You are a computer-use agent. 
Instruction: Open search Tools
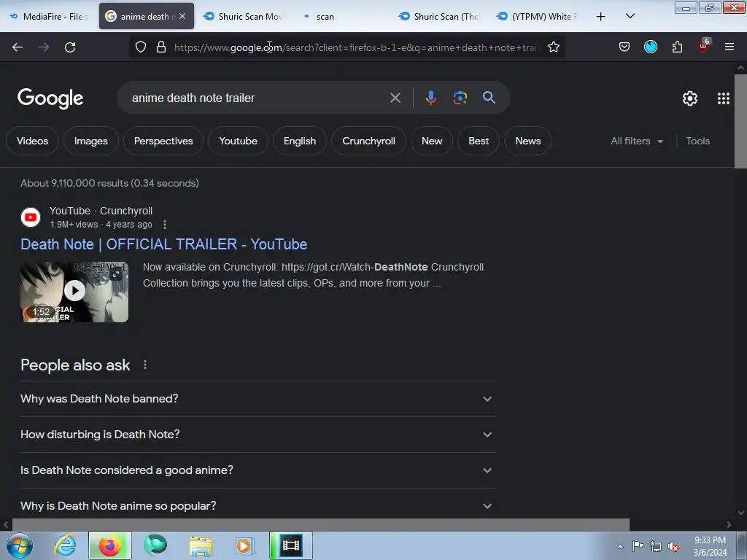click(697, 141)
